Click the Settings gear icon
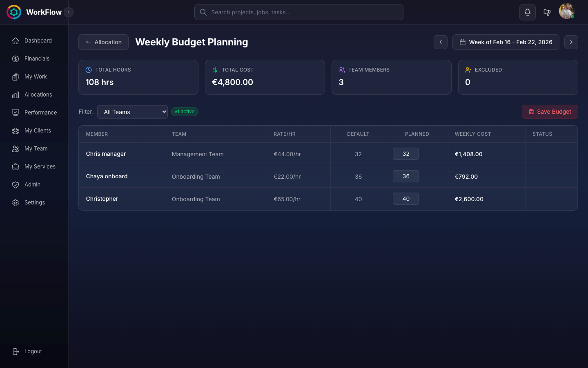The width and height of the screenshot is (588, 368). (x=16, y=202)
